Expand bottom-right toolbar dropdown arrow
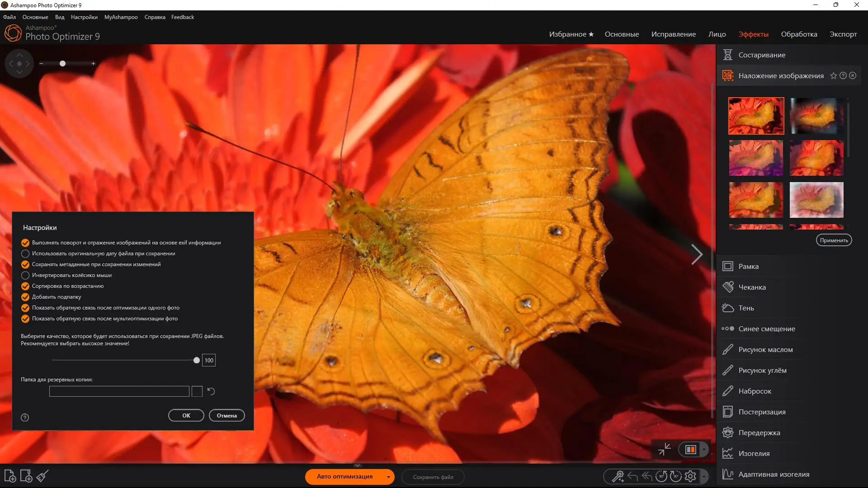868x488 pixels. tap(703, 477)
